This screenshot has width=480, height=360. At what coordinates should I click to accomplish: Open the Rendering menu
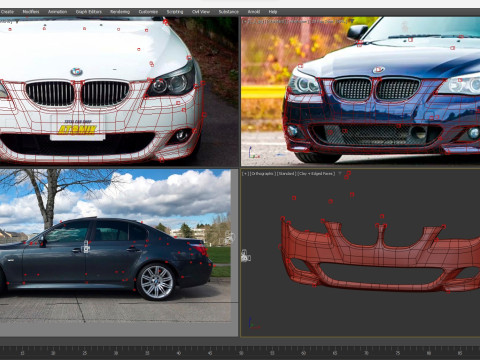click(x=120, y=12)
